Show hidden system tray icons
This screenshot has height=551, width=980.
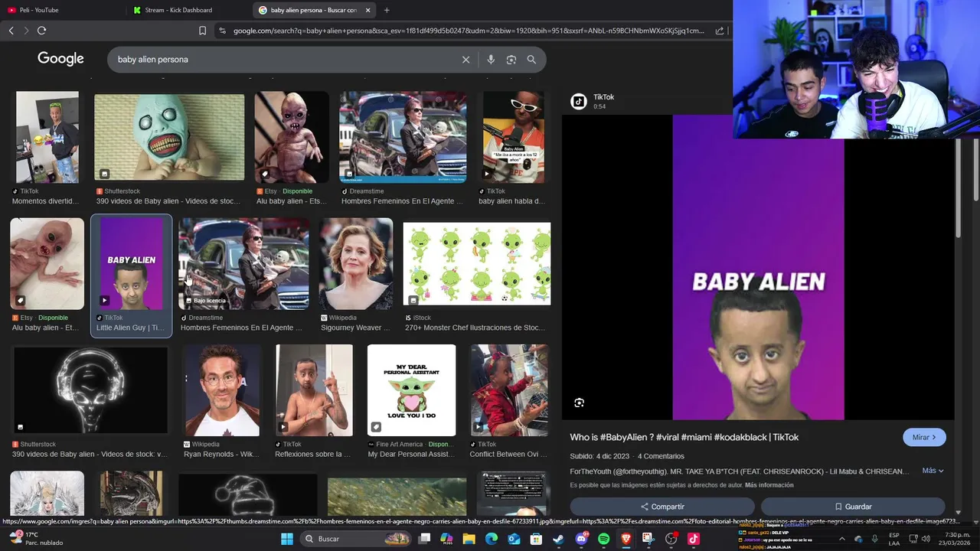point(841,539)
